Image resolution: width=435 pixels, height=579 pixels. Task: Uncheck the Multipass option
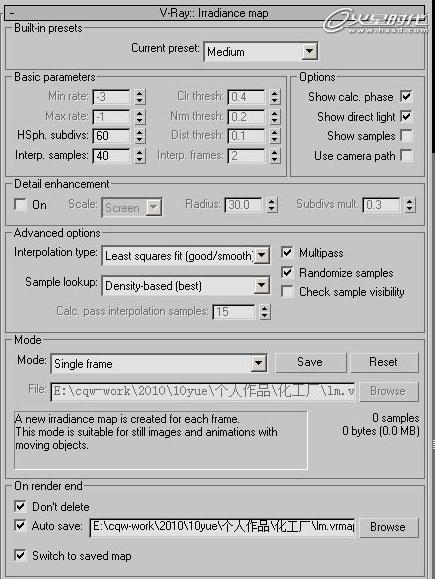coord(287,253)
